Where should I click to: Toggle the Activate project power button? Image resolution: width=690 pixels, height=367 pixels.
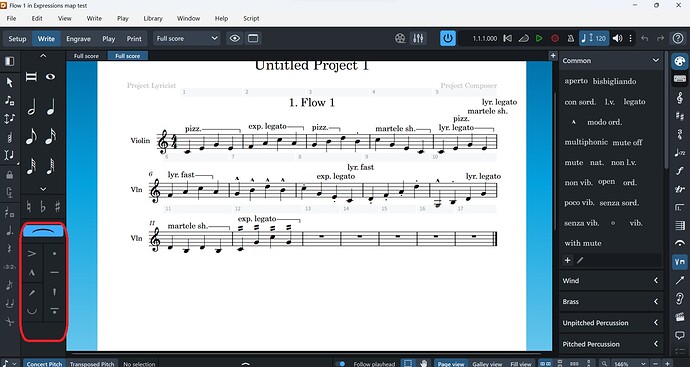click(x=448, y=38)
